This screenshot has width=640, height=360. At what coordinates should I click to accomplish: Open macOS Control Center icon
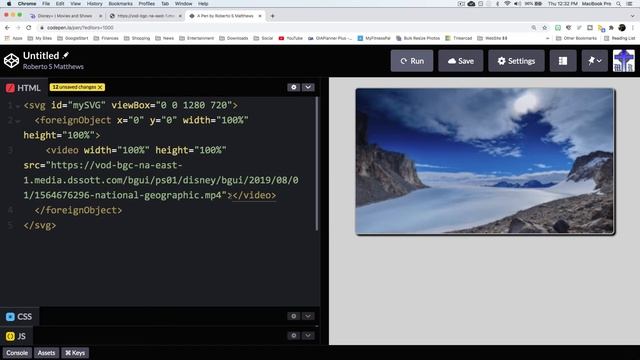pos(630,4)
